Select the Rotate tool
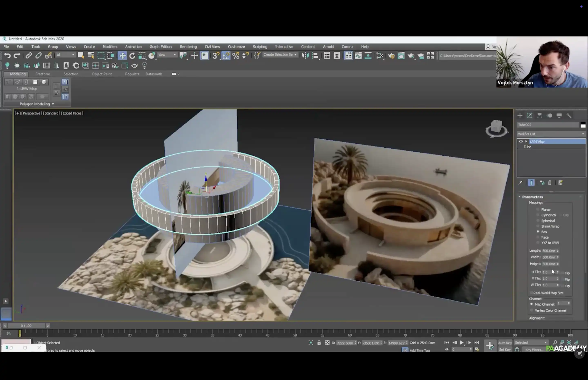 [x=132, y=56]
